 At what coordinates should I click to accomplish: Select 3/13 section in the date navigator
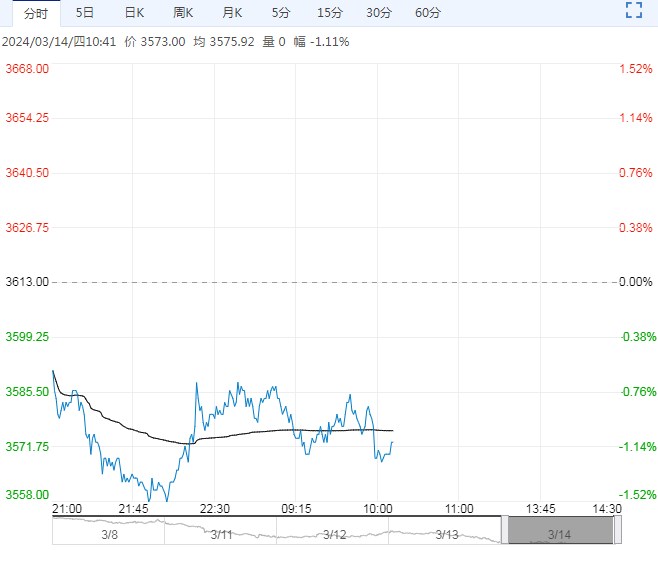tap(446, 535)
